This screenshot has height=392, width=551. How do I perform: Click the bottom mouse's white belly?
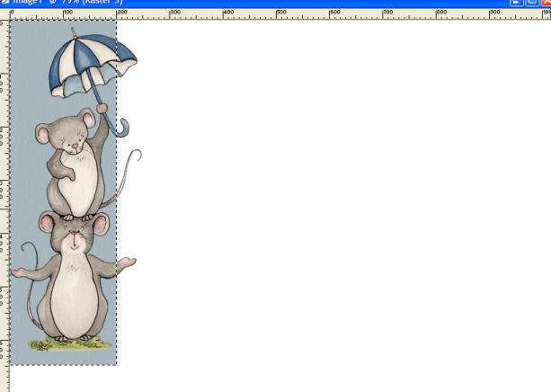[x=75, y=297]
